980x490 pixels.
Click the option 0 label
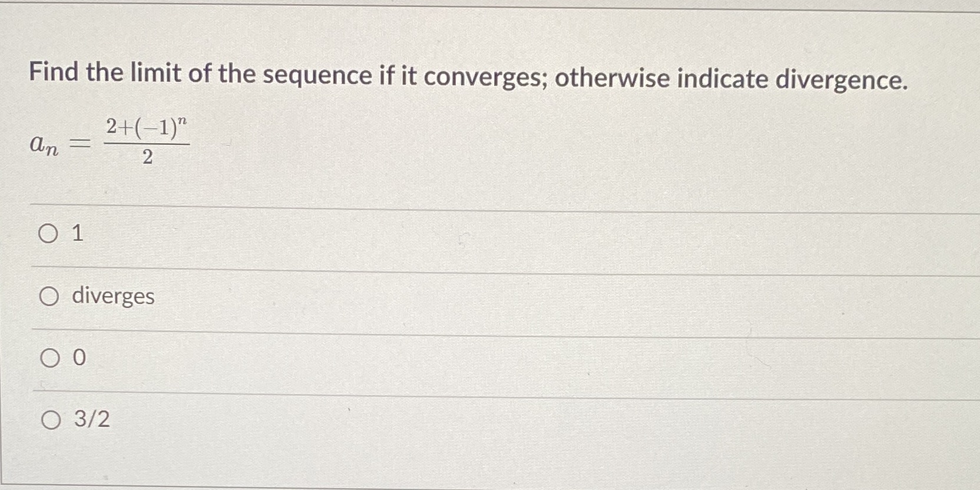[x=78, y=357]
